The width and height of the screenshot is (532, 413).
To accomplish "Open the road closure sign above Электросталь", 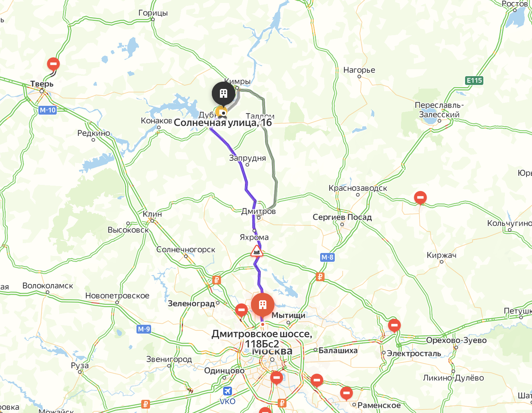I will [x=394, y=325].
